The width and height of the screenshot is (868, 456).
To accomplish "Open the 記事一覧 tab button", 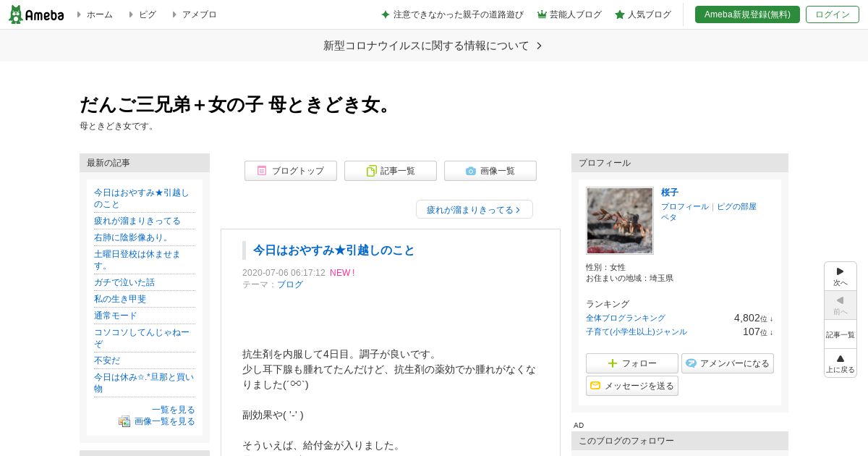I will pos(391,171).
